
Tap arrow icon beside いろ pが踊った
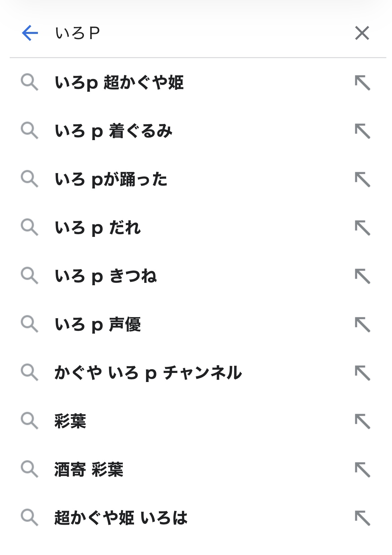(362, 179)
